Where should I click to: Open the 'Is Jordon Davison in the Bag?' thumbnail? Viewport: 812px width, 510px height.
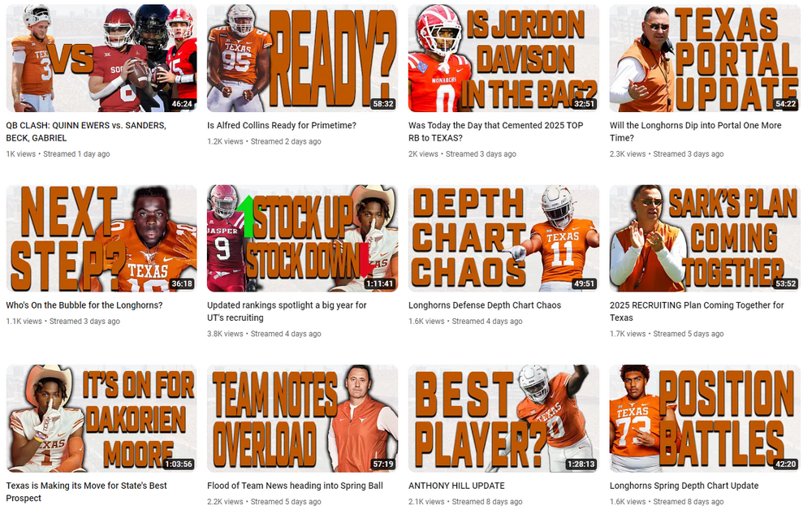pos(504,58)
